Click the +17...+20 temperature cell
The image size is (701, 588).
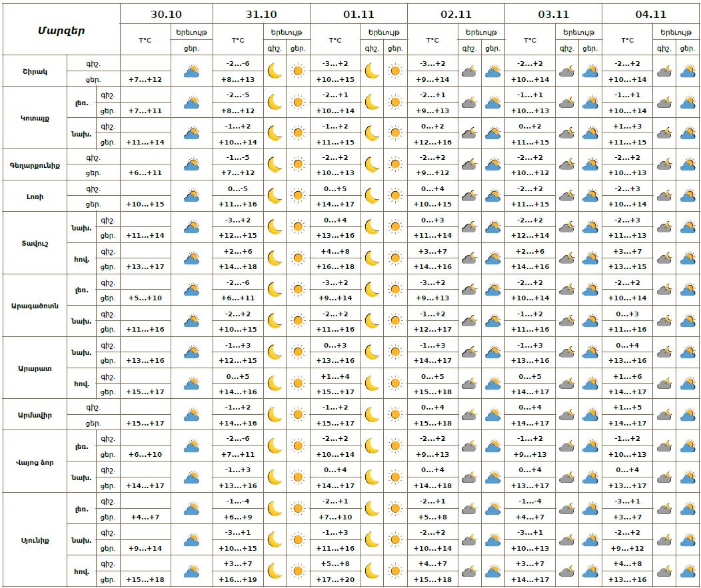click(x=337, y=579)
